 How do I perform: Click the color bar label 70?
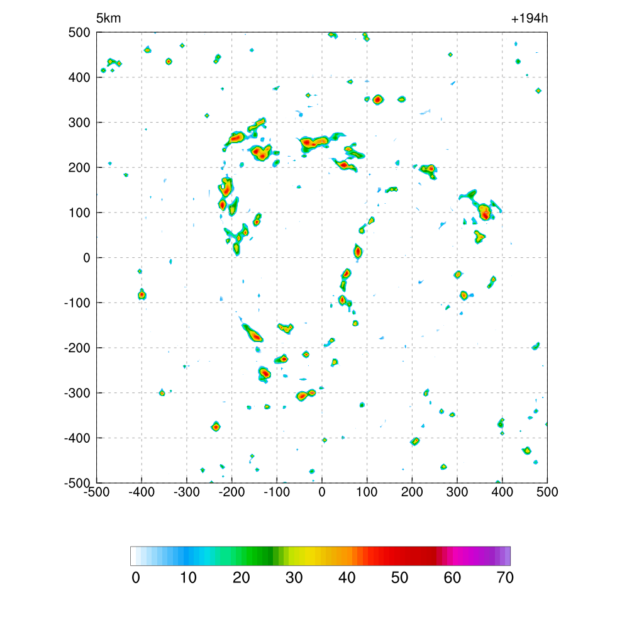coord(505,578)
